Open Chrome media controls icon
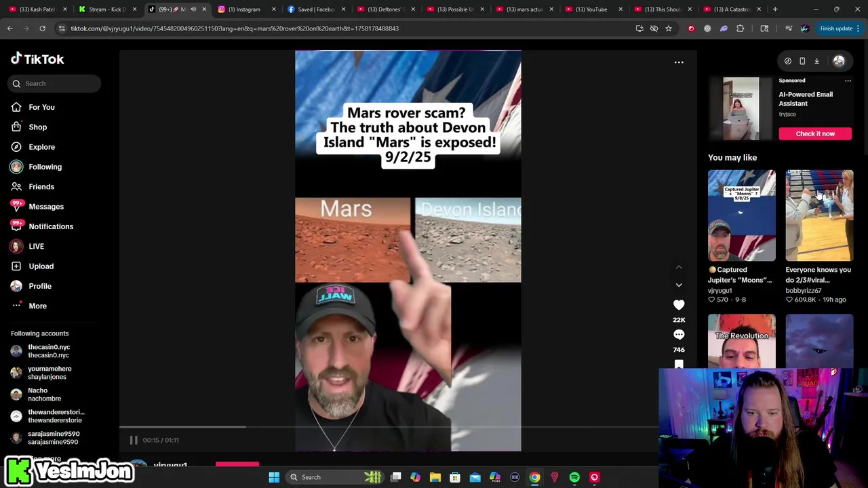Image resolution: width=868 pixels, height=488 pixels. (789, 28)
